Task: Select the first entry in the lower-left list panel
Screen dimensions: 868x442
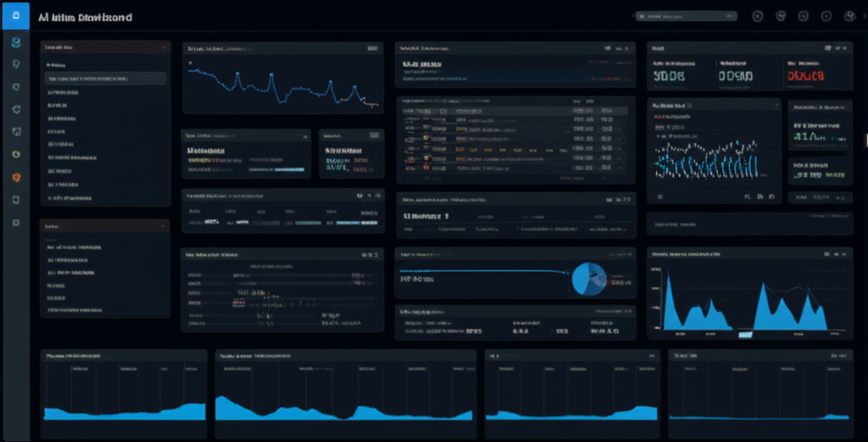Action: 76,247
